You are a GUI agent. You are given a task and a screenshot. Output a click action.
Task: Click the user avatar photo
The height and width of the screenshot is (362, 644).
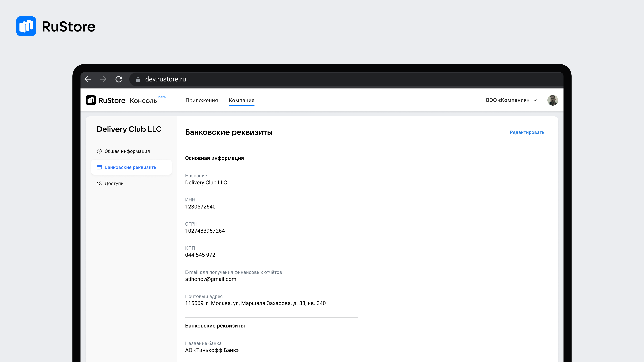[552, 100]
